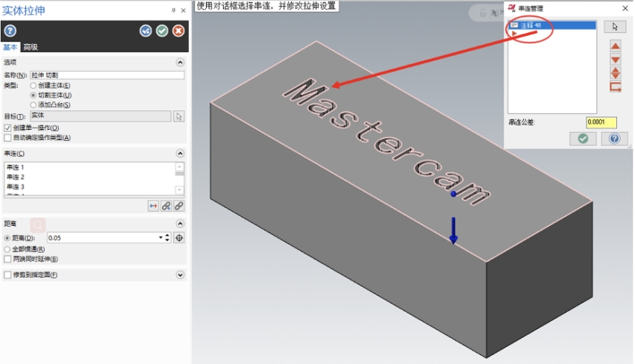This screenshot has width=635, height=364.
Task: Confirm extrude with the green checkmark in 实体拉伸 panel
Action: 163,31
